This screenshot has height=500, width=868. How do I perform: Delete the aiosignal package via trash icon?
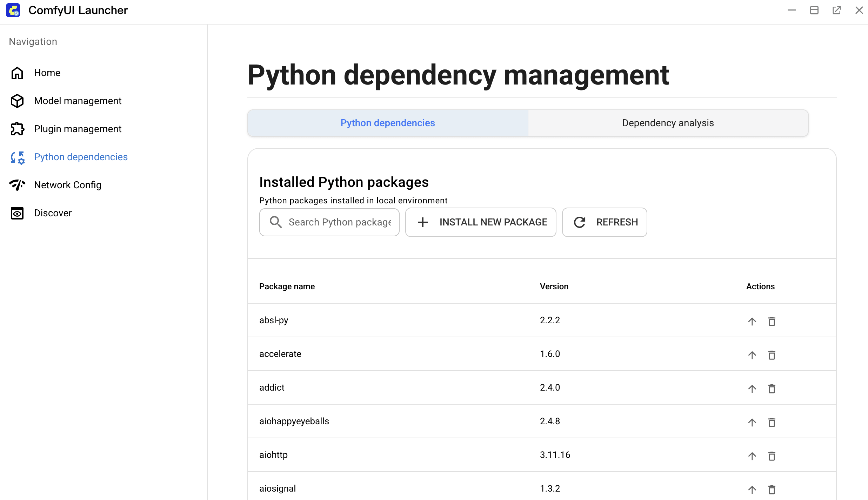tap(772, 489)
